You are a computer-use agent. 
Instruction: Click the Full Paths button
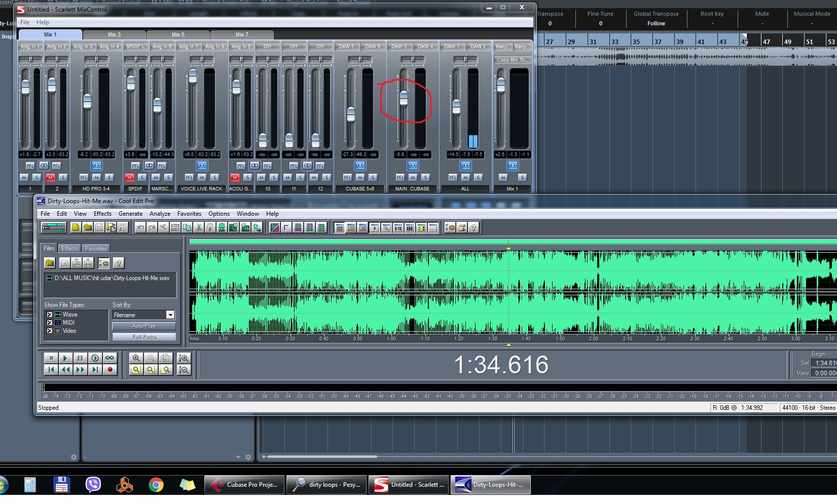[144, 336]
